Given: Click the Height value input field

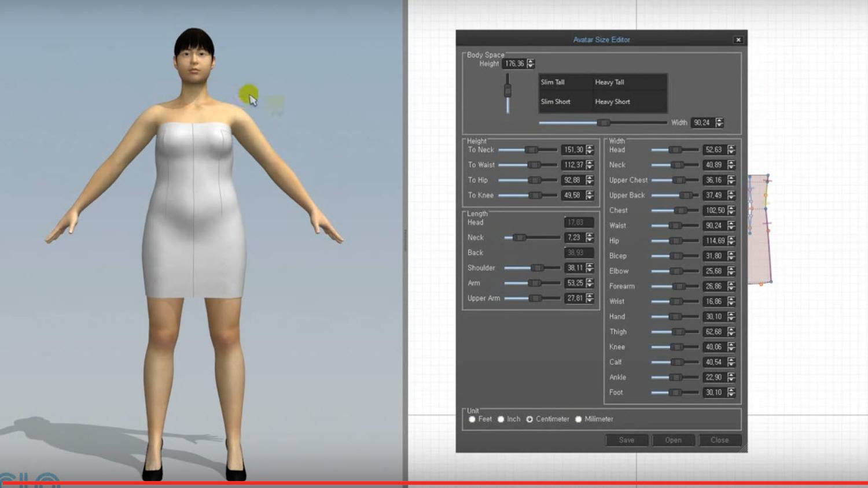Looking at the screenshot, I should pyautogui.click(x=515, y=64).
